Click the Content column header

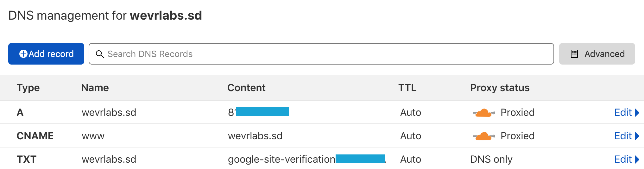(246, 88)
